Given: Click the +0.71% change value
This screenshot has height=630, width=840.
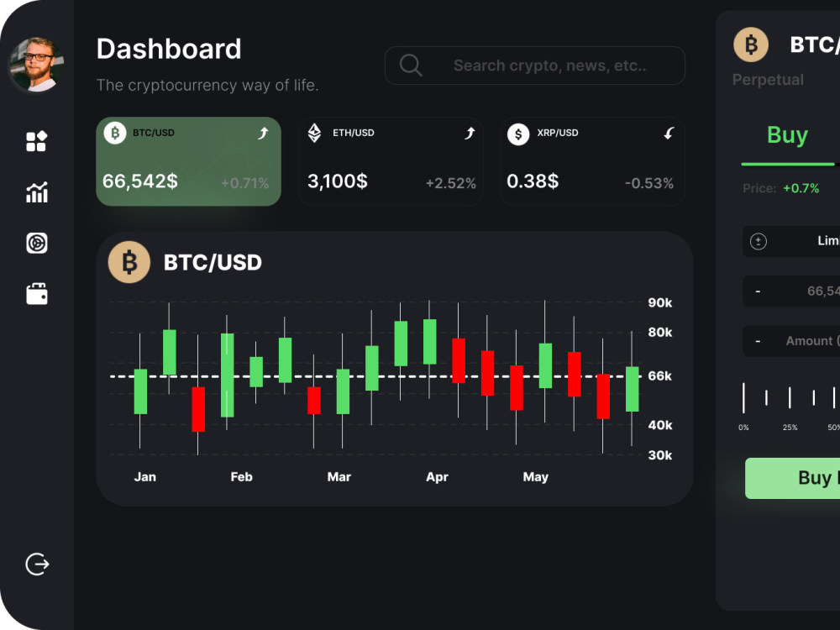Looking at the screenshot, I should [x=244, y=183].
